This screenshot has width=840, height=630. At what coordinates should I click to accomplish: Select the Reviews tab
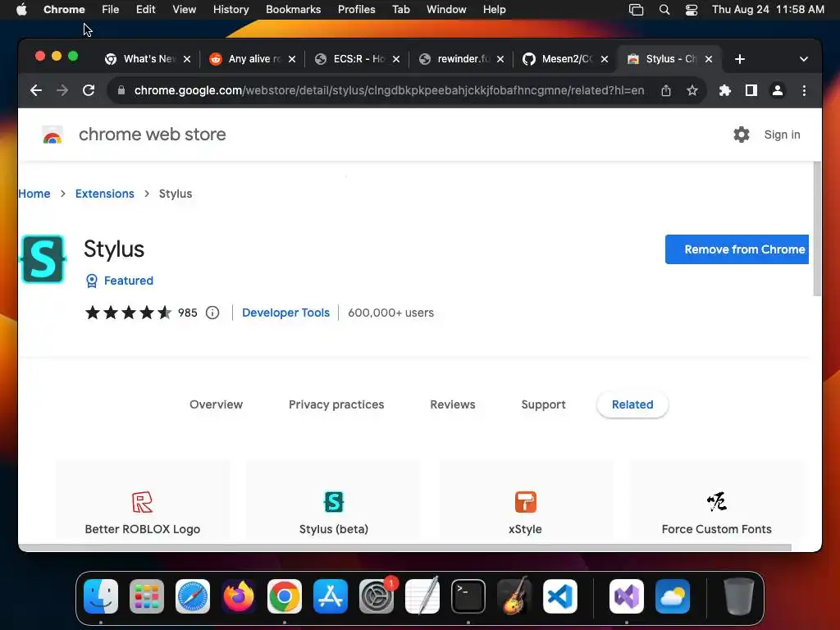click(x=453, y=404)
